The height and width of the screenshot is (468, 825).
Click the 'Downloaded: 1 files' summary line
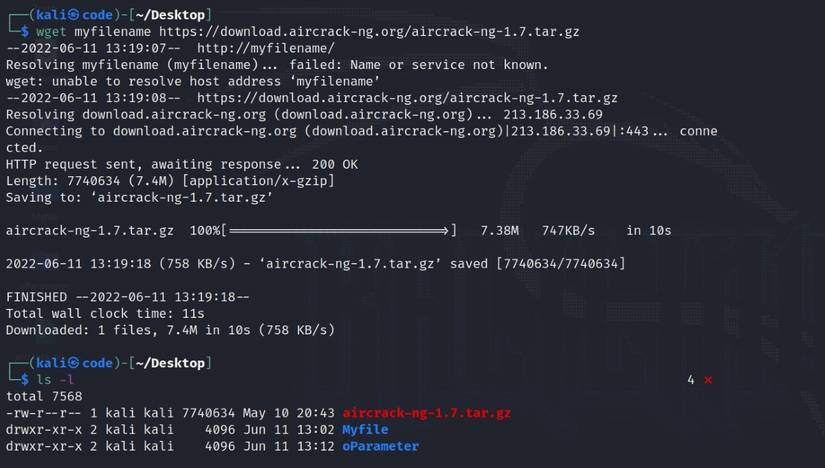click(170, 330)
